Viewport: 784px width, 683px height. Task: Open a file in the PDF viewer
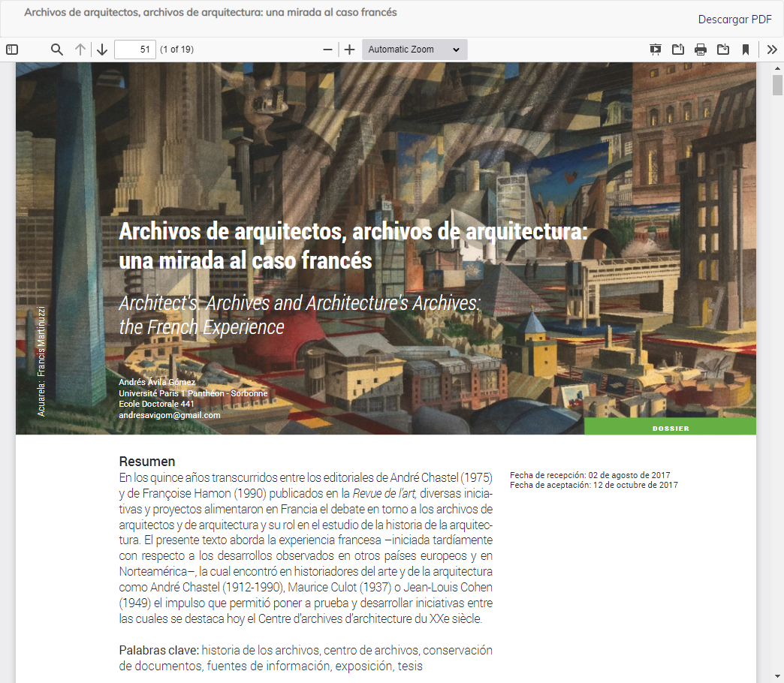pos(678,50)
